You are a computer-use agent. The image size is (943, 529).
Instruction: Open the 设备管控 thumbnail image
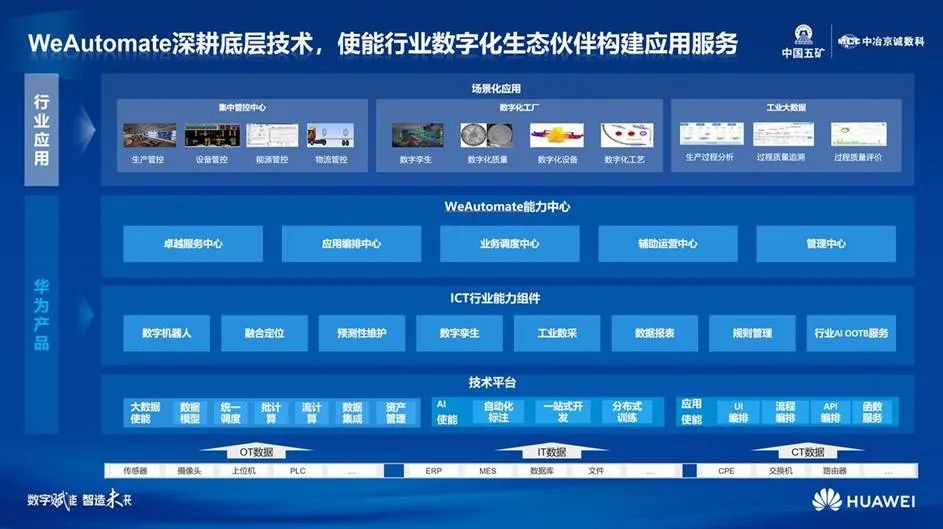[212, 135]
